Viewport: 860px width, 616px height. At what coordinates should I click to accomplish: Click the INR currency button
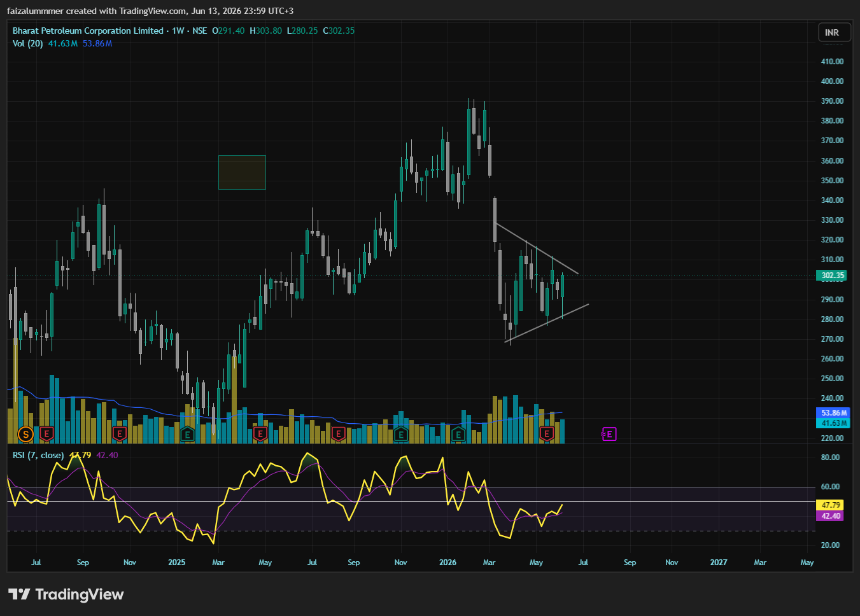[834, 32]
